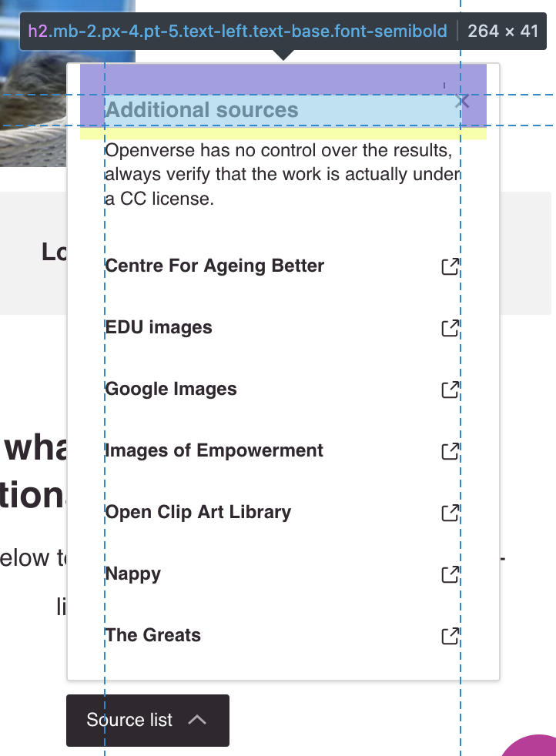556x756 pixels.
Task: Collapse the Source list button
Action: click(148, 721)
